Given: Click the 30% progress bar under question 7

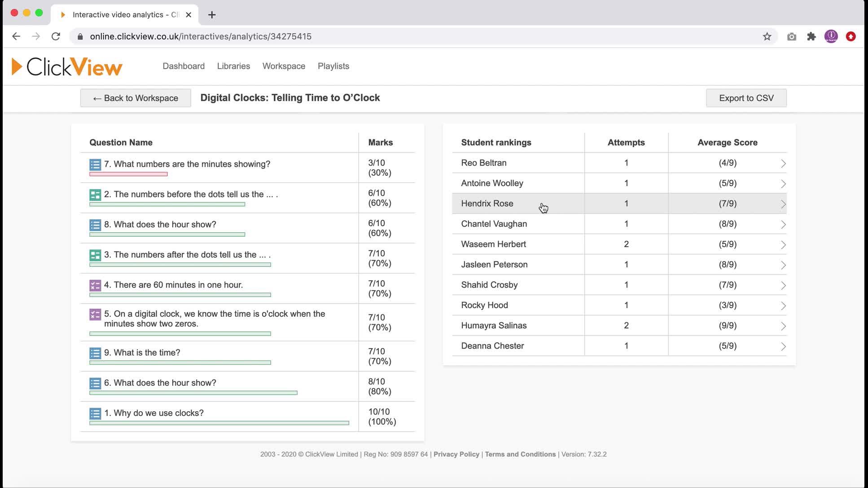Looking at the screenshot, I should tap(128, 173).
